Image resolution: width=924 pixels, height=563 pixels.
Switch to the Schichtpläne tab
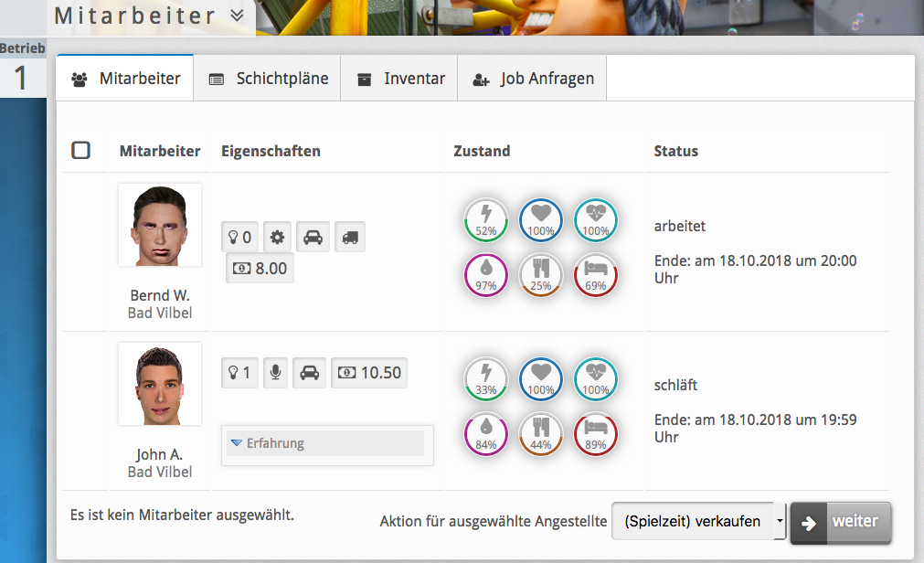tap(269, 79)
